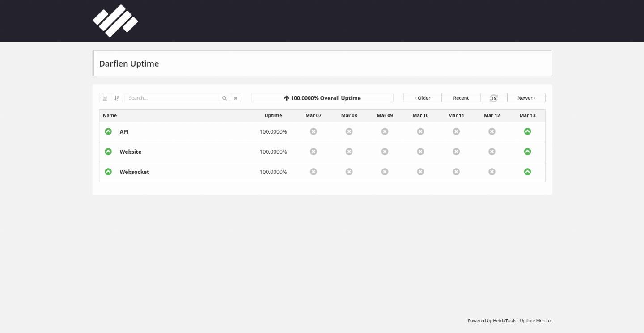
Task: Clear the search with the X icon
Action: [x=236, y=98]
